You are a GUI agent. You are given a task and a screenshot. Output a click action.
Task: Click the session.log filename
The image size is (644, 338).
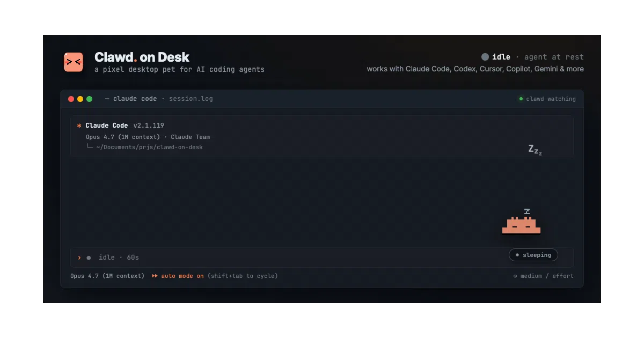[191, 99]
